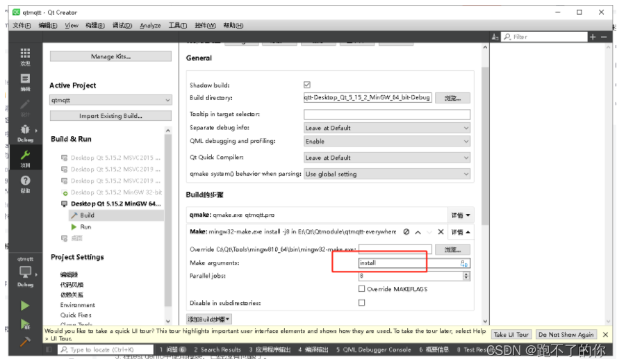Collapse Make step details

(x=461, y=232)
